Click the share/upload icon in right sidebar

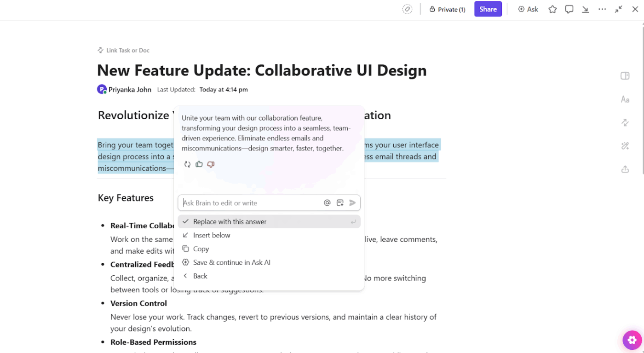(x=625, y=169)
